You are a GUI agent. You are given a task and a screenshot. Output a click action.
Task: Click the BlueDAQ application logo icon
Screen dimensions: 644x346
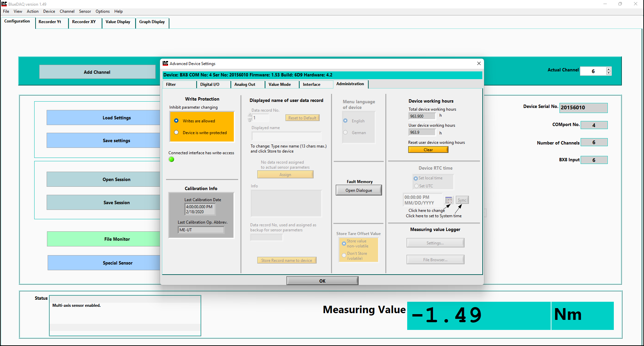tap(4, 4)
